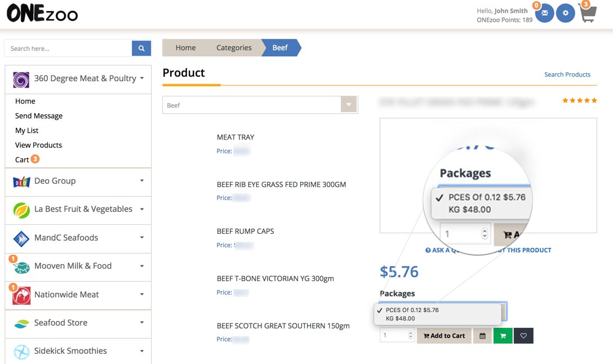Click the Sidekick Smoothies logo icon
Image resolution: width=613 pixels, height=364 pixels.
click(x=21, y=352)
